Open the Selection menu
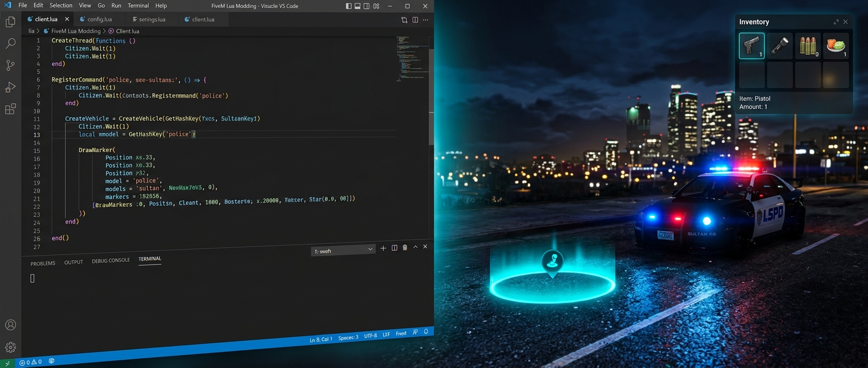868x368 pixels. click(61, 5)
